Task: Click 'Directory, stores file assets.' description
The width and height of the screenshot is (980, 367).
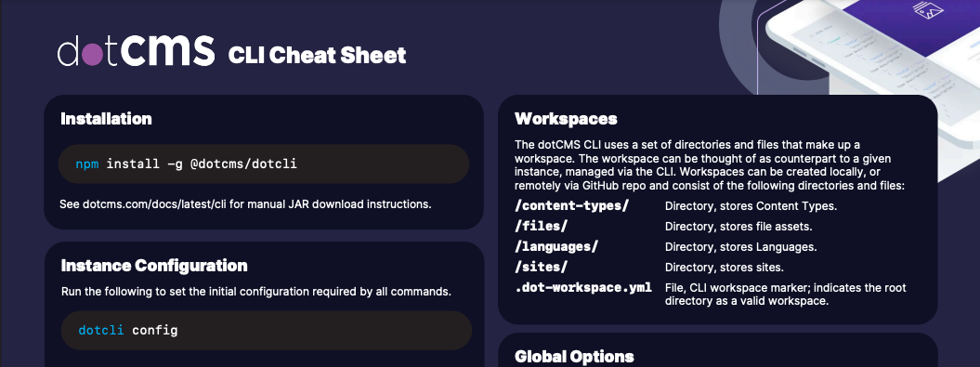Action: tap(738, 227)
